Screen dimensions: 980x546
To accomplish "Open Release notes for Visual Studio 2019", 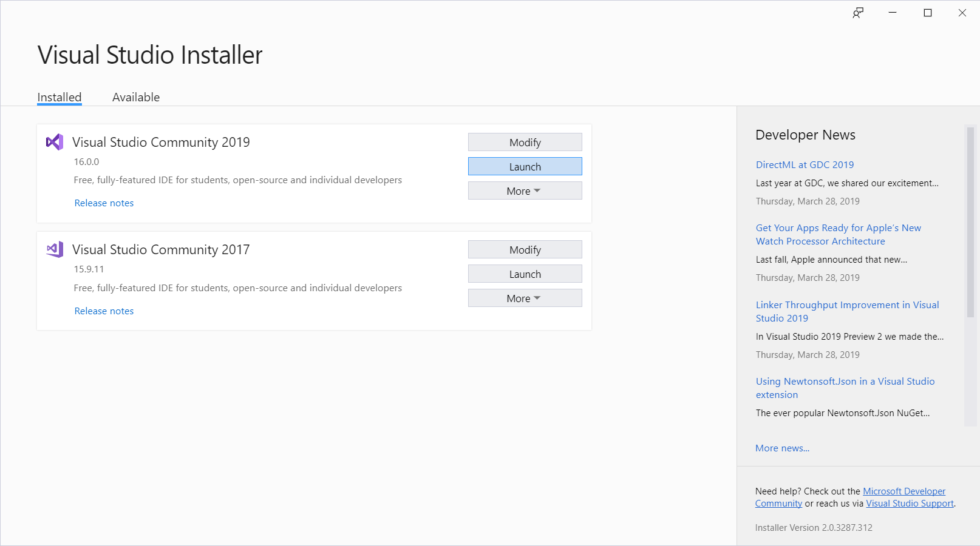I will 104,203.
